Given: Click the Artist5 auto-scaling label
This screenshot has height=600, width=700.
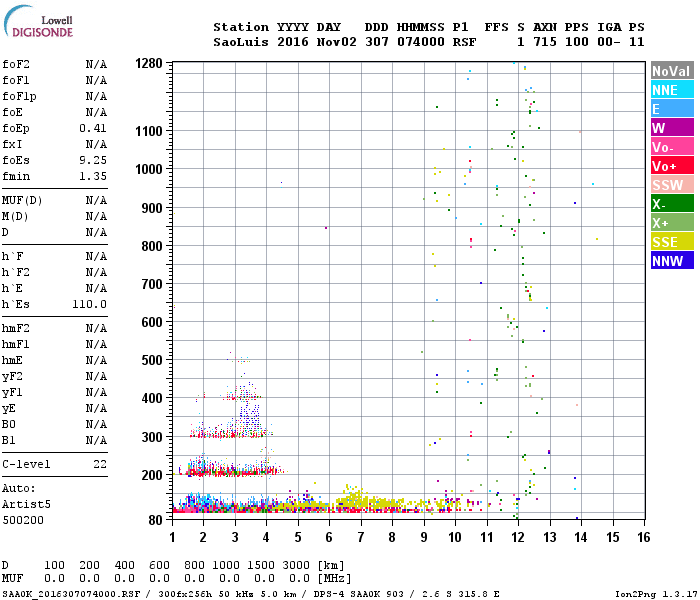Looking at the screenshot, I should pos(26,504).
